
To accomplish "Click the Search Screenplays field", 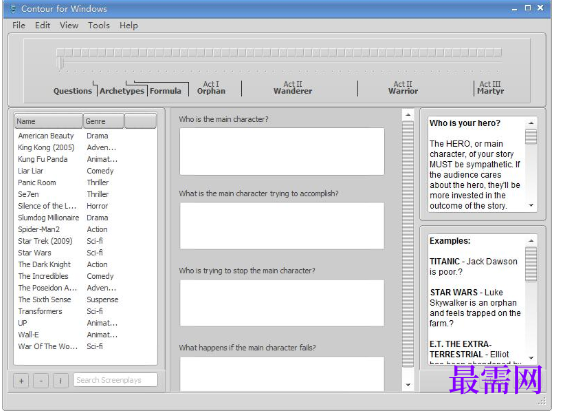I will click(x=115, y=380).
